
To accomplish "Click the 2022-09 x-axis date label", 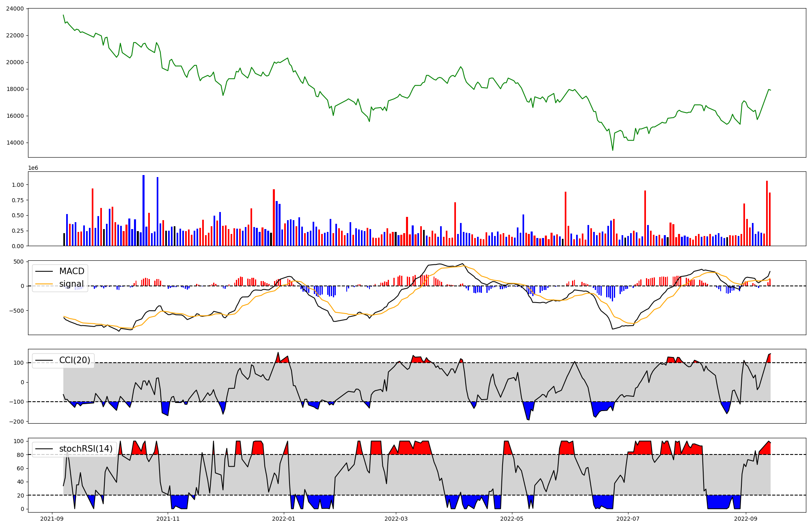I will point(746,519).
